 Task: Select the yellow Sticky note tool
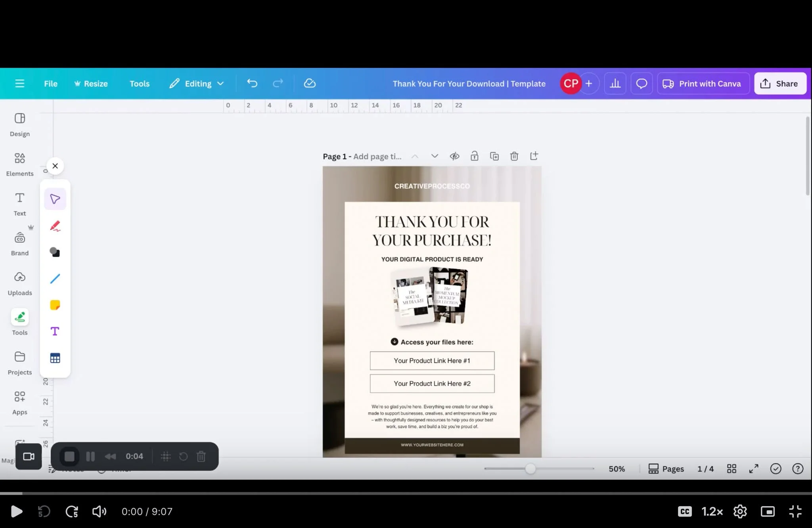pyautogui.click(x=55, y=305)
